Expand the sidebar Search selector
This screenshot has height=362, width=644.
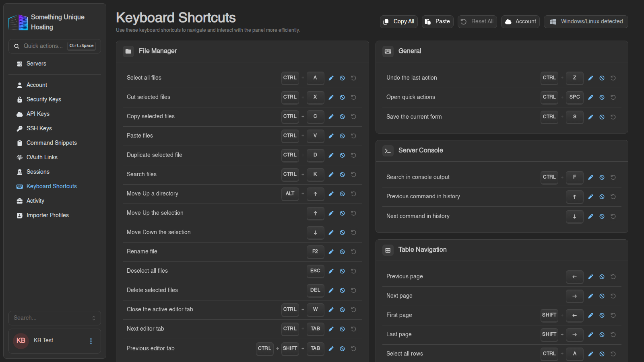pyautogui.click(x=55, y=318)
